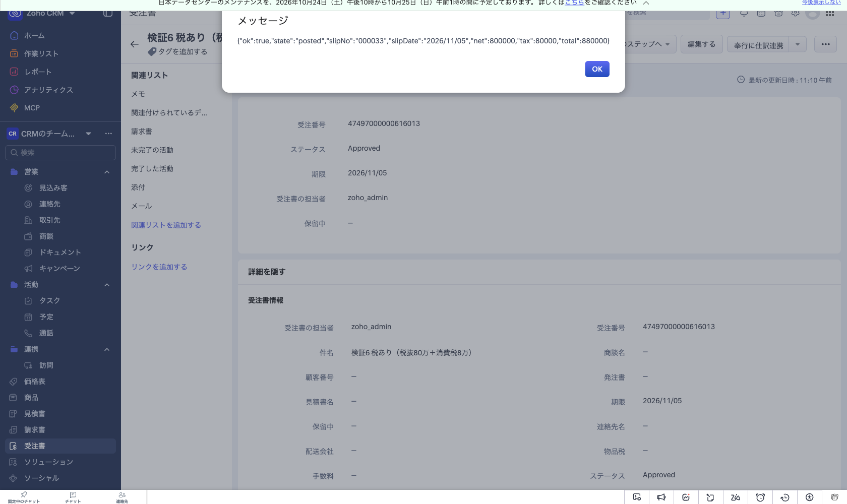Click 奉行に仕訳連携 button
The width and height of the screenshot is (847, 504).
pos(758,45)
